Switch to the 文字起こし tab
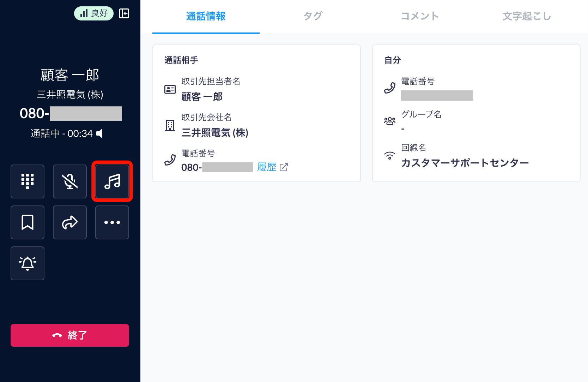 tap(527, 16)
